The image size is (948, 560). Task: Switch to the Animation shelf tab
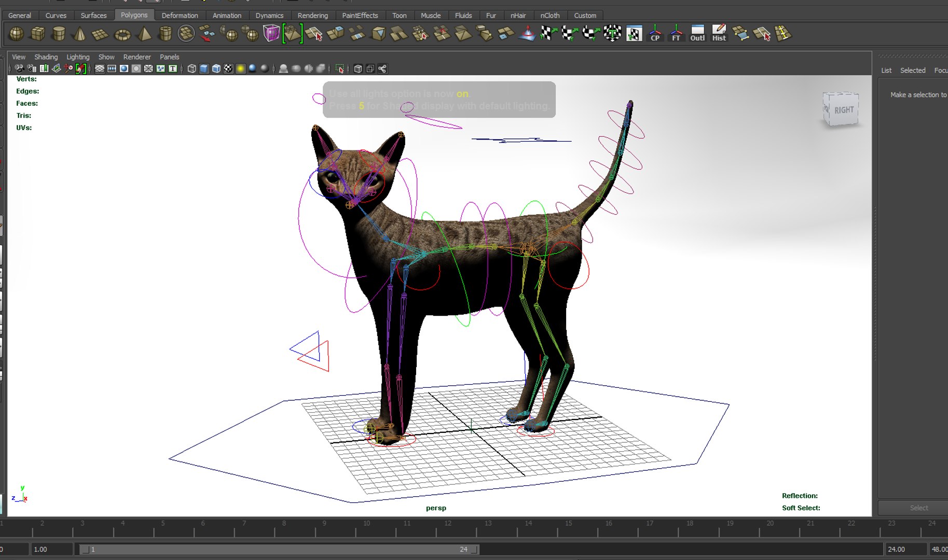(227, 16)
